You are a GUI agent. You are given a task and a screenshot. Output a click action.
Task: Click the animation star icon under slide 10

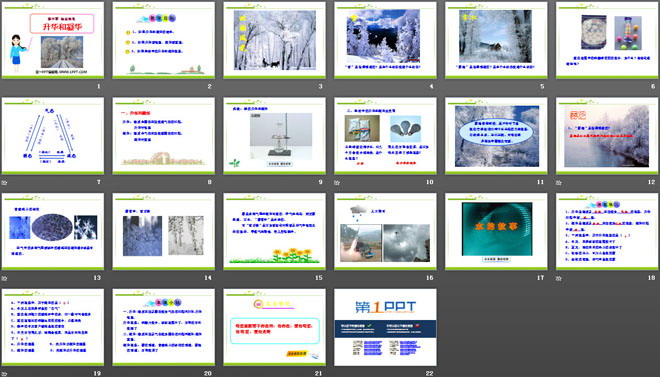tap(337, 183)
